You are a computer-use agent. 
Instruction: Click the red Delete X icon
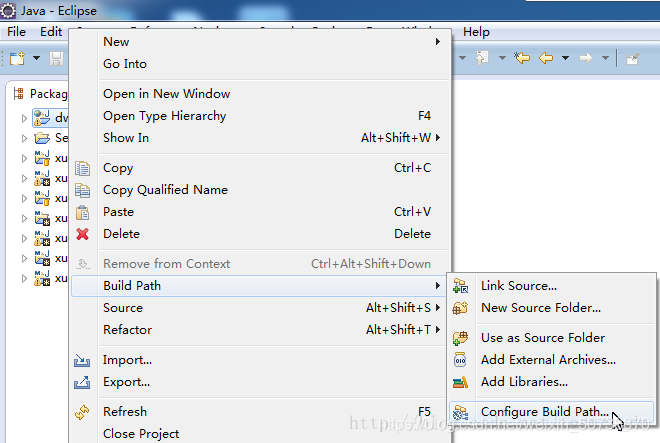82,234
